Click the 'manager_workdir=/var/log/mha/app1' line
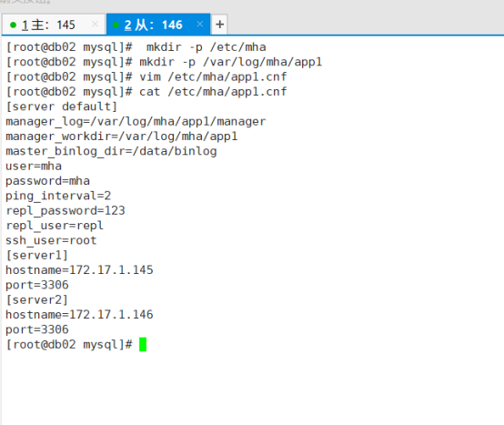Viewport: 504px width, 425px height. tap(122, 137)
